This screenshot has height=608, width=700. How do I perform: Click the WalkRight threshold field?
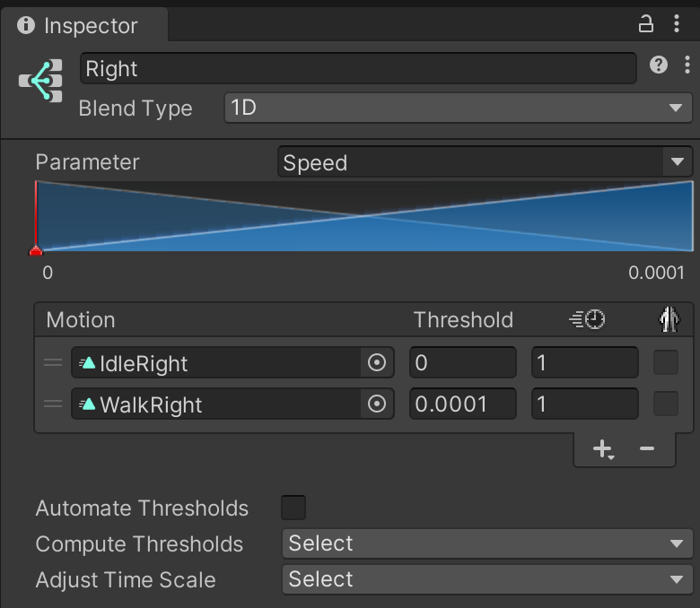(x=462, y=404)
